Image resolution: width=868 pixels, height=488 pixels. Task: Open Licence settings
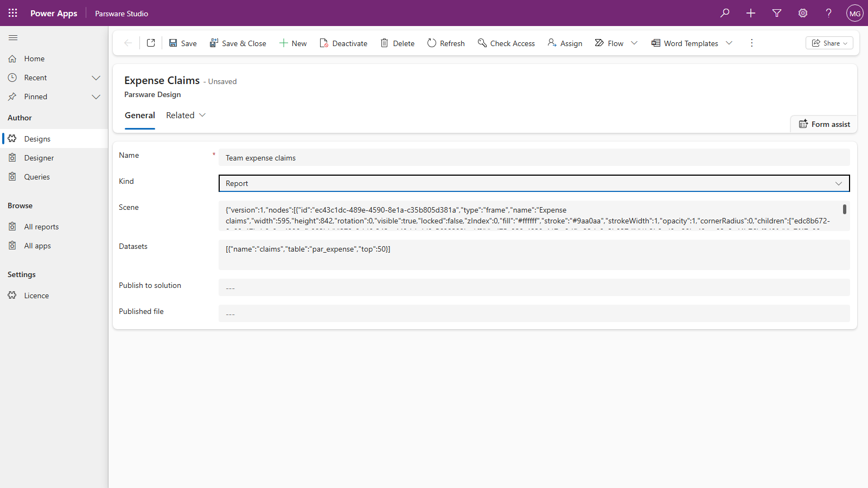tap(54, 296)
